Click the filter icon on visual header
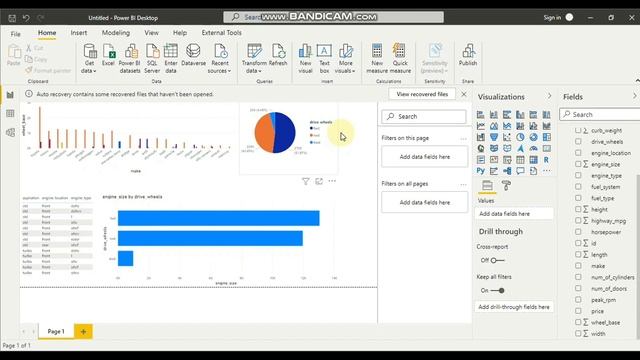 305,181
